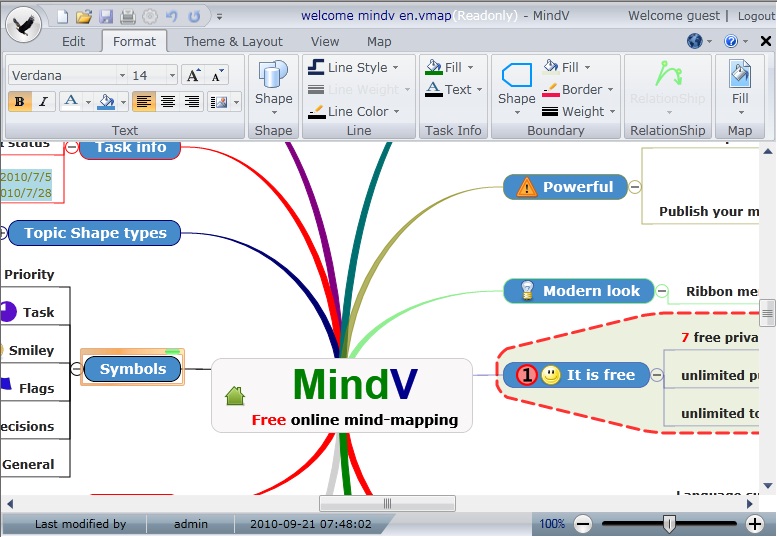Click the smiley icon on It is free

pos(551,375)
